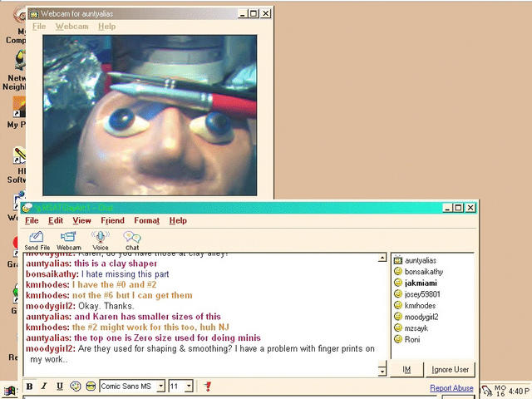Click message 'I hate missing this part'
532x399 pixels.
125,273
